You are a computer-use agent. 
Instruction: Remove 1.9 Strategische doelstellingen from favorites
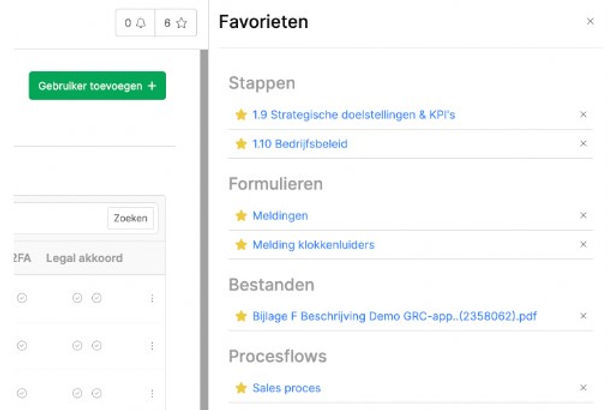583,115
